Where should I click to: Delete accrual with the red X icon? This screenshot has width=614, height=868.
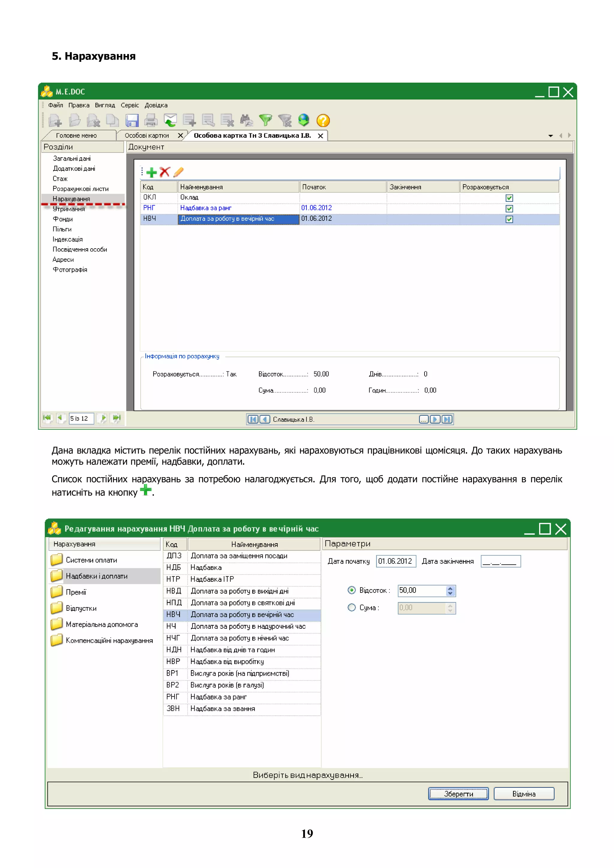[x=165, y=173]
